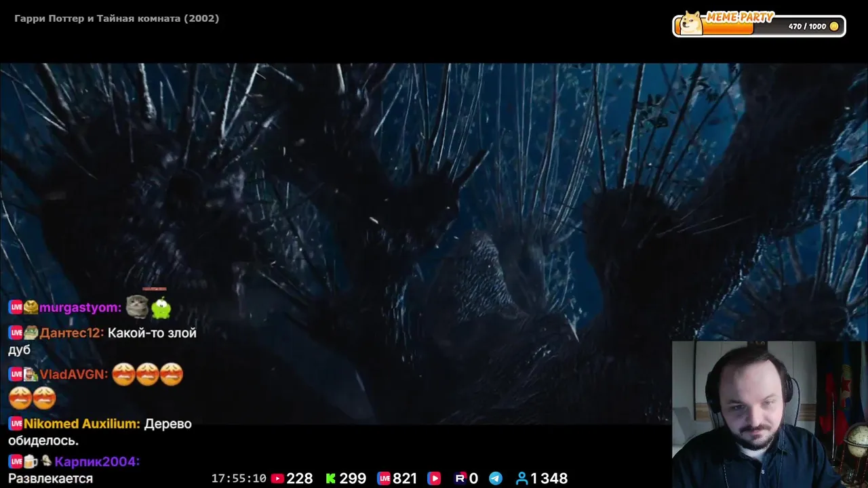
Task: Click the green Om Nom emote
Action: coord(161,308)
